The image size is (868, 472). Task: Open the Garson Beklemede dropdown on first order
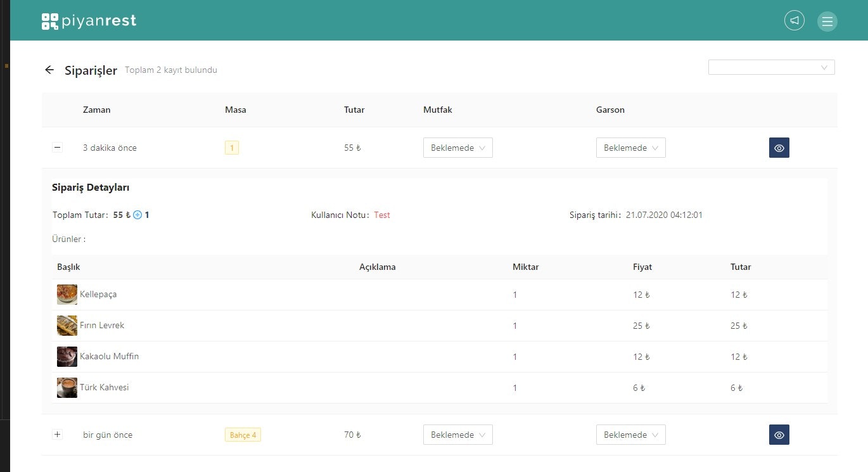(x=630, y=148)
